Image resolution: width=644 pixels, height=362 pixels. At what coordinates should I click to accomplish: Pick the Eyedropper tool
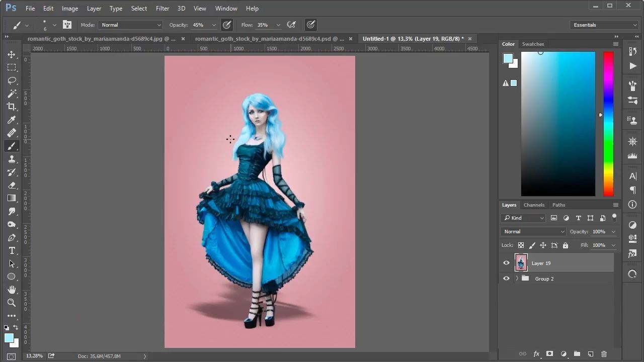tap(12, 120)
